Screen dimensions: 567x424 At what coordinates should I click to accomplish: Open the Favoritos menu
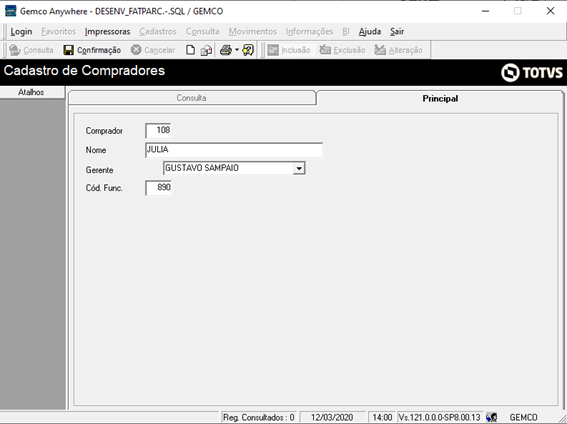tap(59, 32)
